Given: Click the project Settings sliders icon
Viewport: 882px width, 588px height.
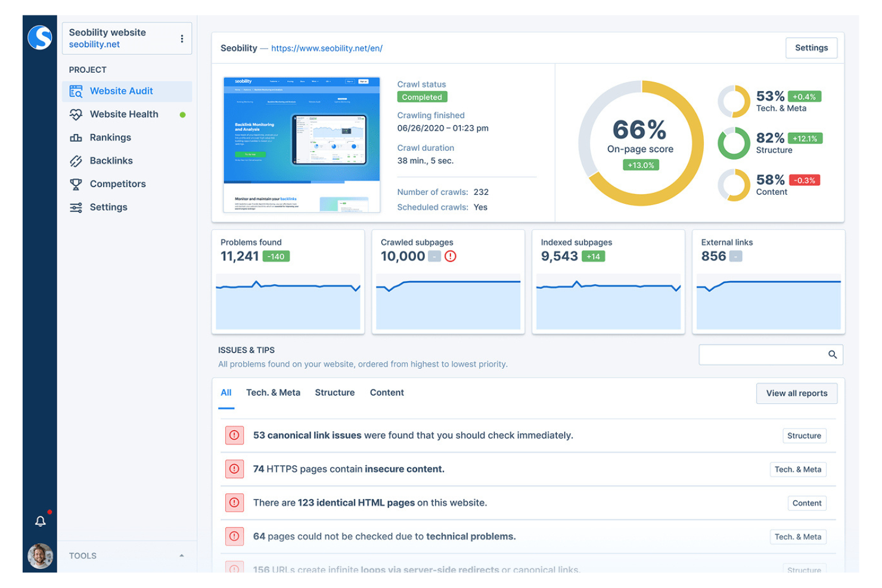Looking at the screenshot, I should (x=76, y=207).
